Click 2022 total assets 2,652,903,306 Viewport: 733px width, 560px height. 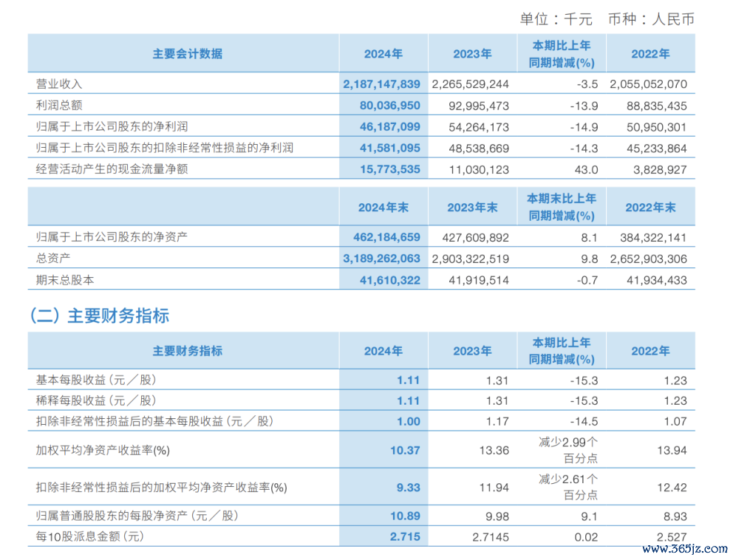tap(648, 259)
